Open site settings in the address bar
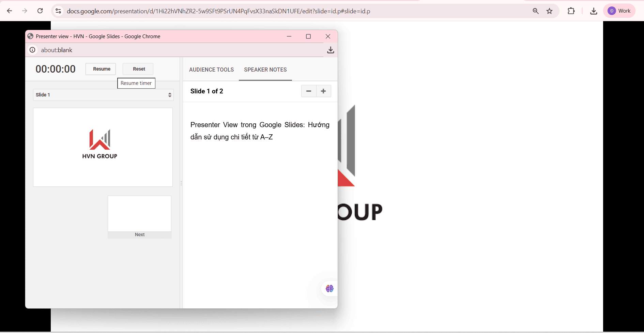 coord(58,11)
